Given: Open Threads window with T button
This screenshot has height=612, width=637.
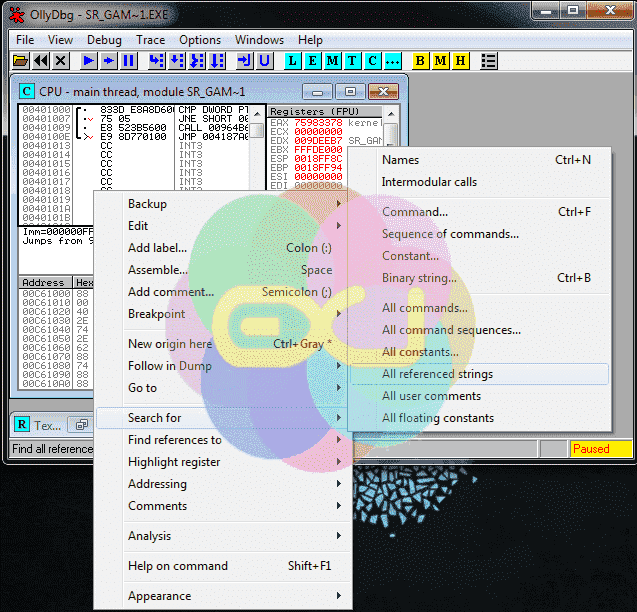Looking at the screenshot, I should pos(352,61).
